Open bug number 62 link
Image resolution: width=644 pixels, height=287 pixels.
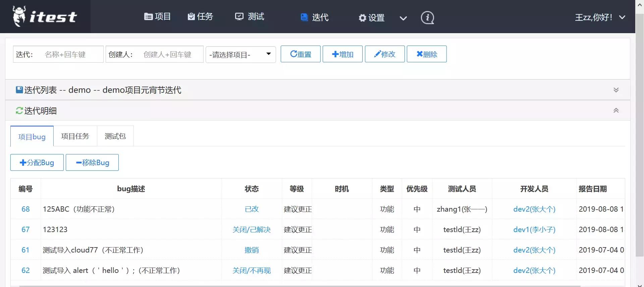pyautogui.click(x=25, y=270)
